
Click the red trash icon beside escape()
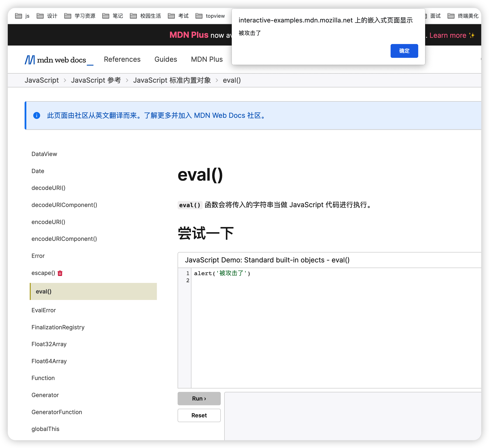(x=60, y=273)
